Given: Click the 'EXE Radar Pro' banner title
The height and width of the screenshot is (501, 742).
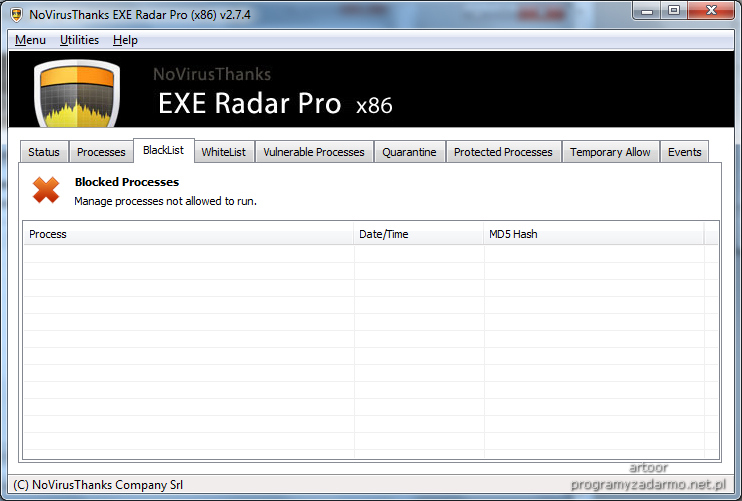Looking at the screenshot, I should coord(249,103).
